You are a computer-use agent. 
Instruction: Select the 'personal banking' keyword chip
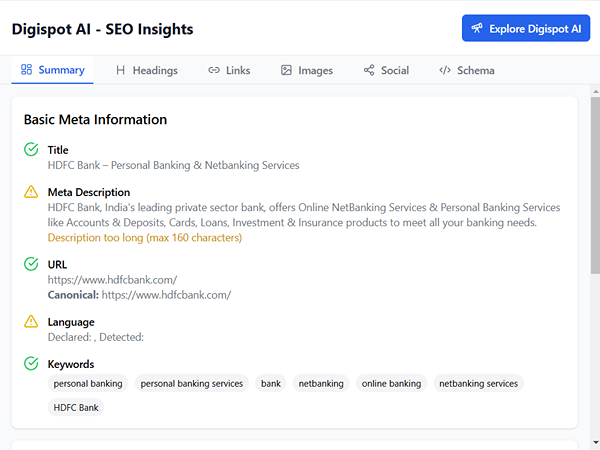pos(88,383)
